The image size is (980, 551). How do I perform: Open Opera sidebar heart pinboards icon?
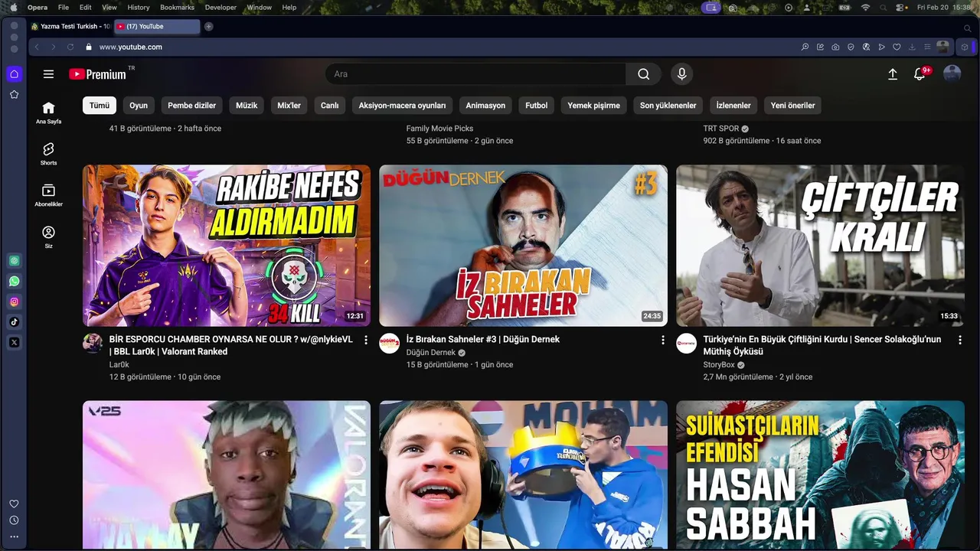(14, 504)
